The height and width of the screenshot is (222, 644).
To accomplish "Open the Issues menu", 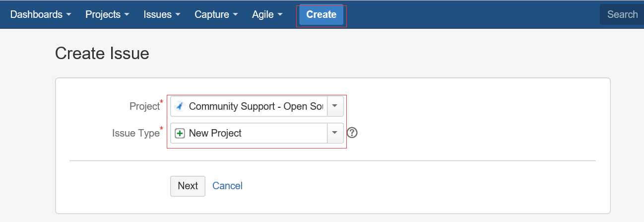I will click(x=162, y=14).
